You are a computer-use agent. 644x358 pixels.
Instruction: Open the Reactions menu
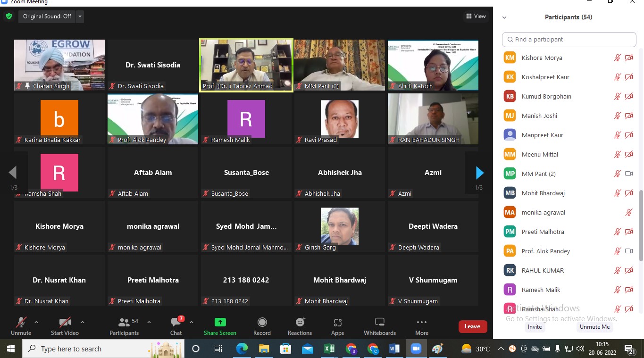point(300,323)
